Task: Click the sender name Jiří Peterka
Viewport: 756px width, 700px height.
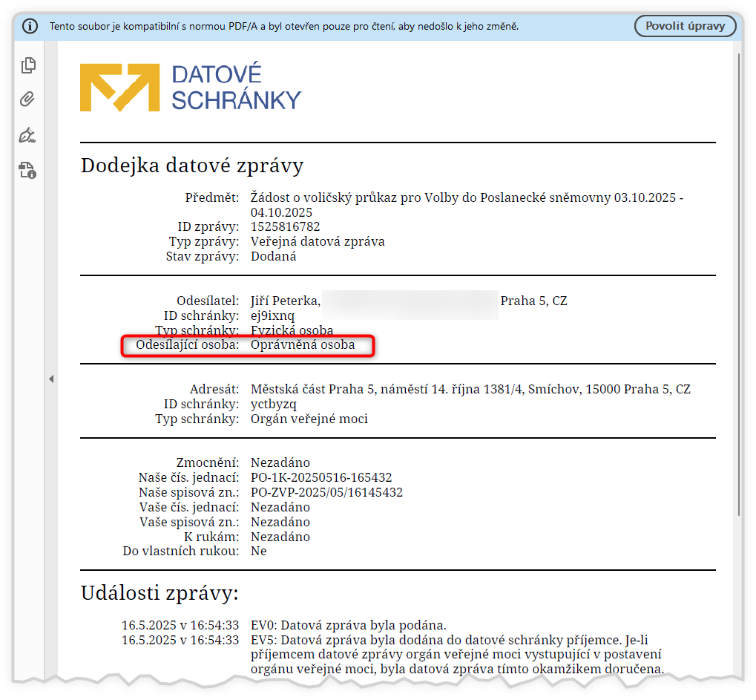Action: [x=285, y=301]
